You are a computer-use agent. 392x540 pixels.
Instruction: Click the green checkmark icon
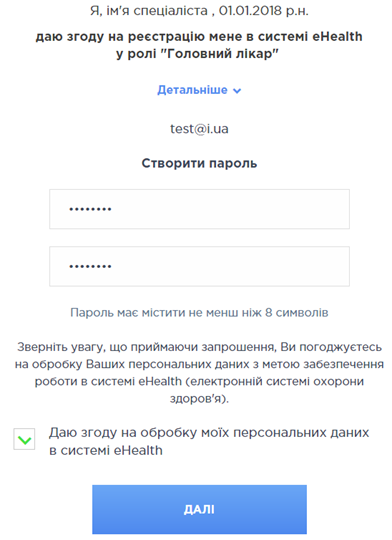pyautogui.click(x=24, y=440)
